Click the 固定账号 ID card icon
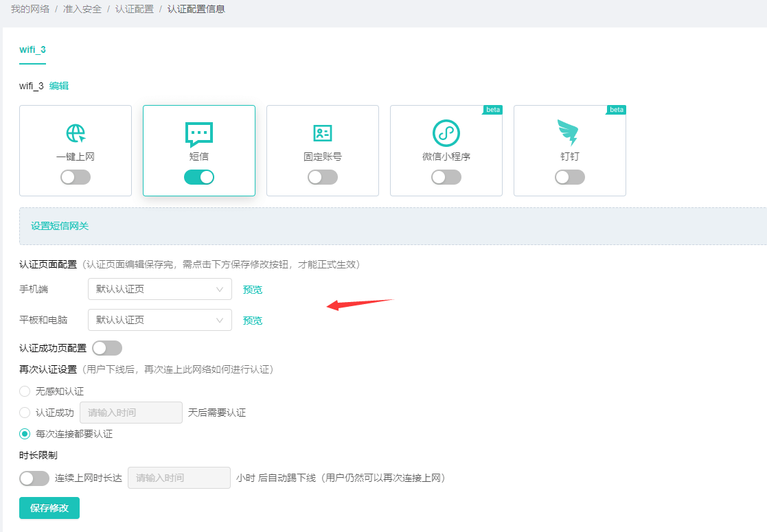Image resolution: width=767 pixels, height=532 pixels. coord(322,133)
